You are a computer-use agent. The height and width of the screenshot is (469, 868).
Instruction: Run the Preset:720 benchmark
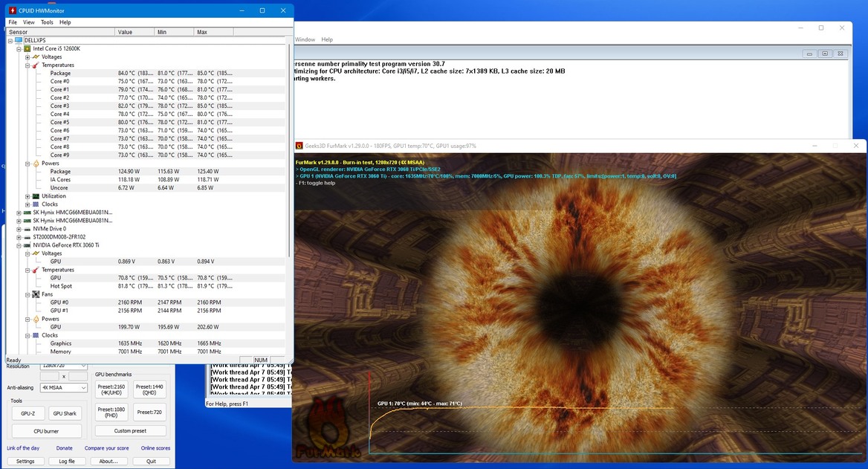pyautogui.click(x=149, y=412)
